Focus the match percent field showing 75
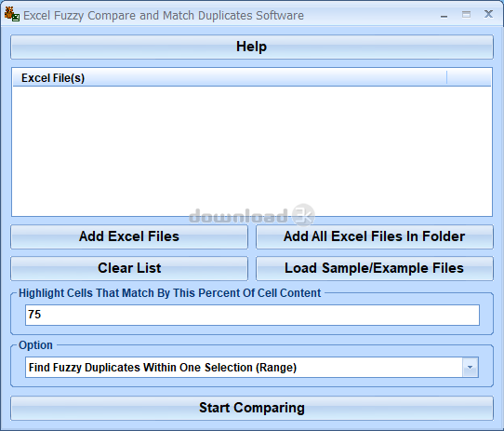The width and height of the screenshot is (504, 431). pos(252,315)
